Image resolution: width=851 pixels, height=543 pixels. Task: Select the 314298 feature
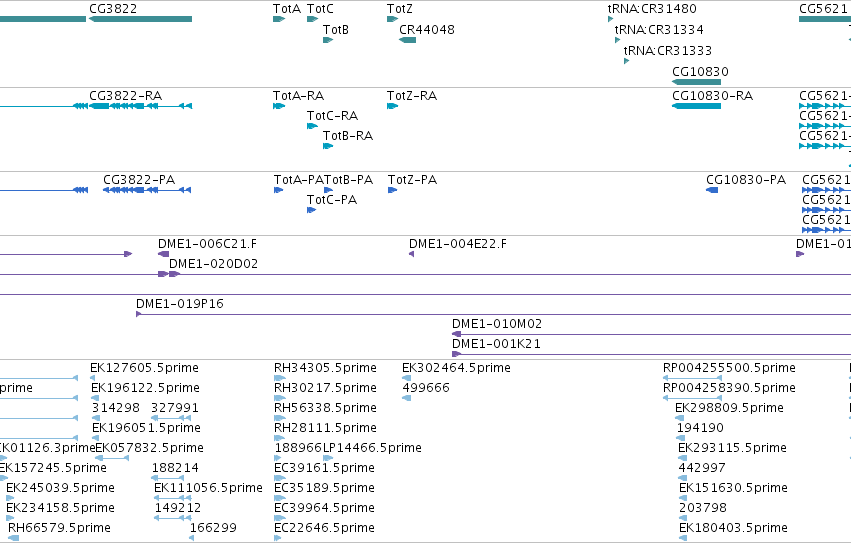[96, 418]
